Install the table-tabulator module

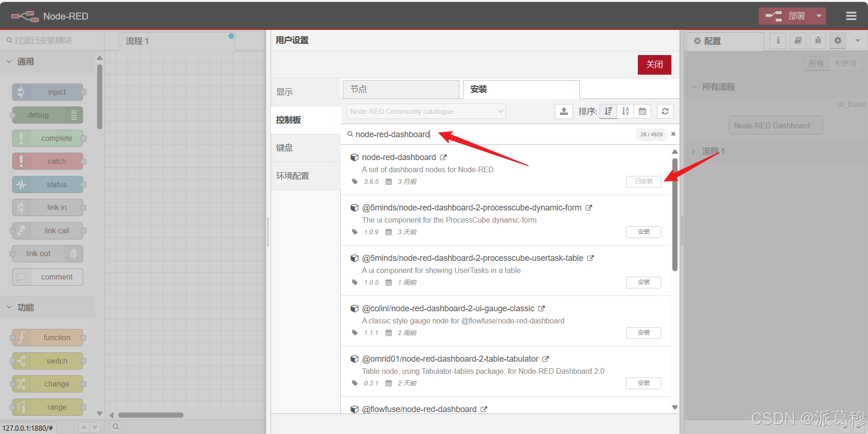click(643, 383)
